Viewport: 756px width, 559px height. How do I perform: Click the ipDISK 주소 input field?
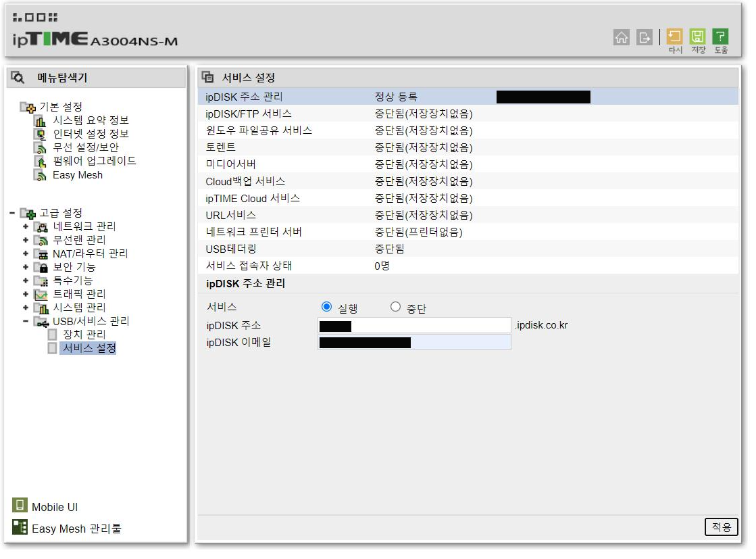[x=414, y=326]
